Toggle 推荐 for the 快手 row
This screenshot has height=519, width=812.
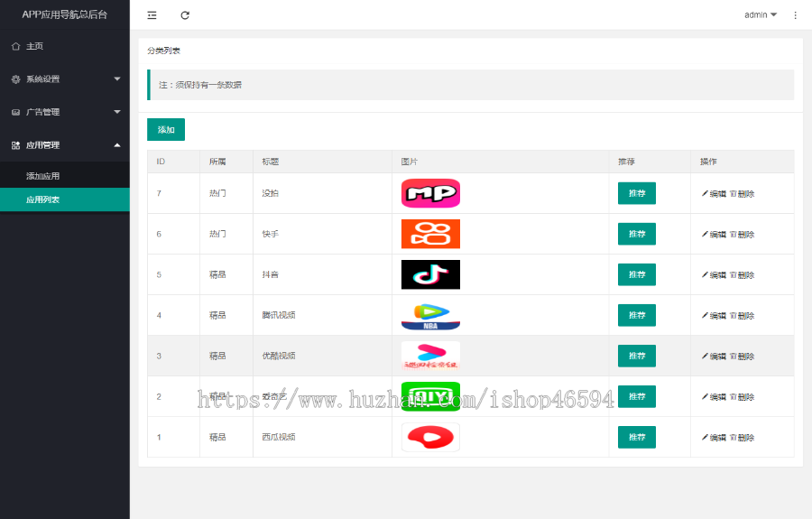coord(636,234)
